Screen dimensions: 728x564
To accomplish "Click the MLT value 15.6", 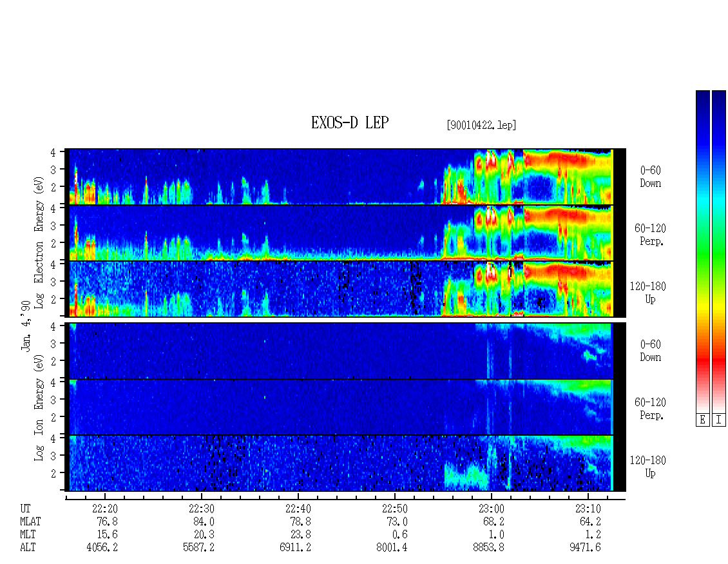I will 107,535.
